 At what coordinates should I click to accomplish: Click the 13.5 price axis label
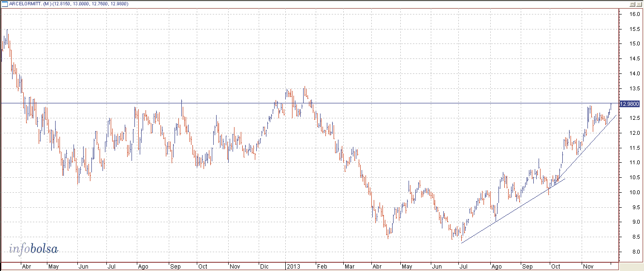tap(634, 88)
